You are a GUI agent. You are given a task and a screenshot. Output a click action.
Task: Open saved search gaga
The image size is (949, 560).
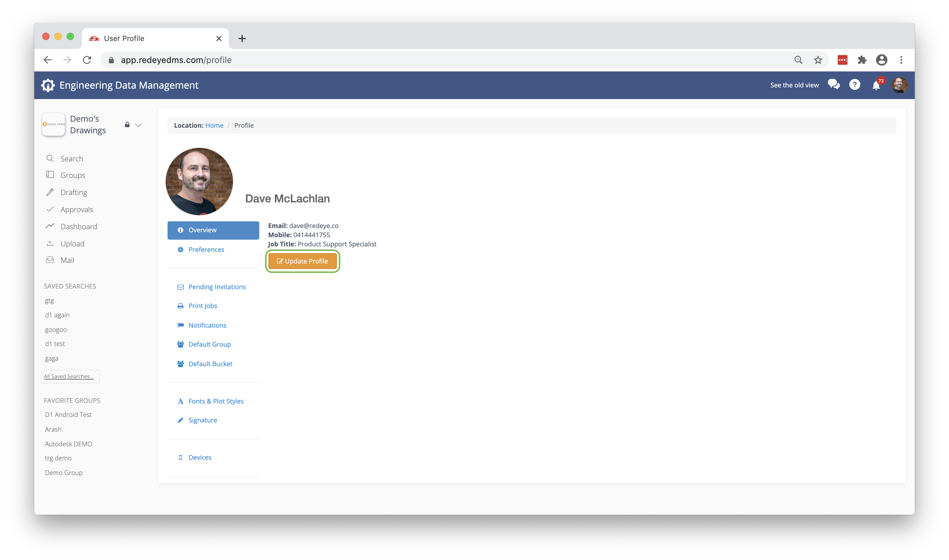tap(52, 359)
